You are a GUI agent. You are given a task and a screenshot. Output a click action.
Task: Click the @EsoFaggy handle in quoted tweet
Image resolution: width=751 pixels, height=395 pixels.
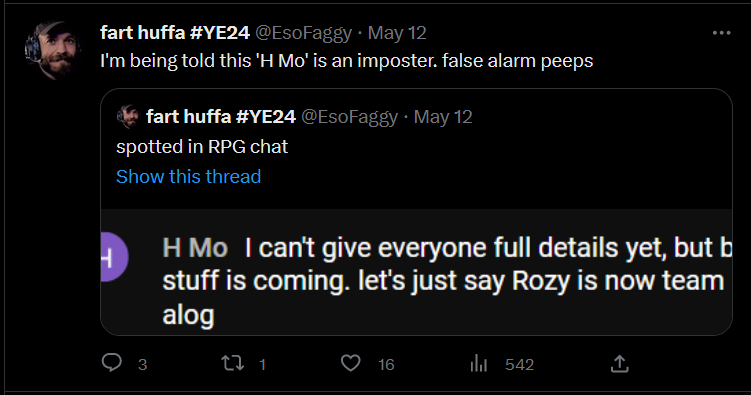[x=350, y=117]
